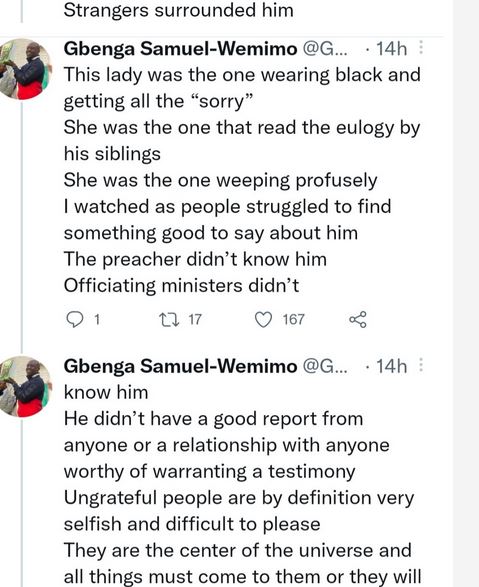
Task: Open Gbenga Samuel-Wemimo name on first tweet
Action: click(180, 49)
